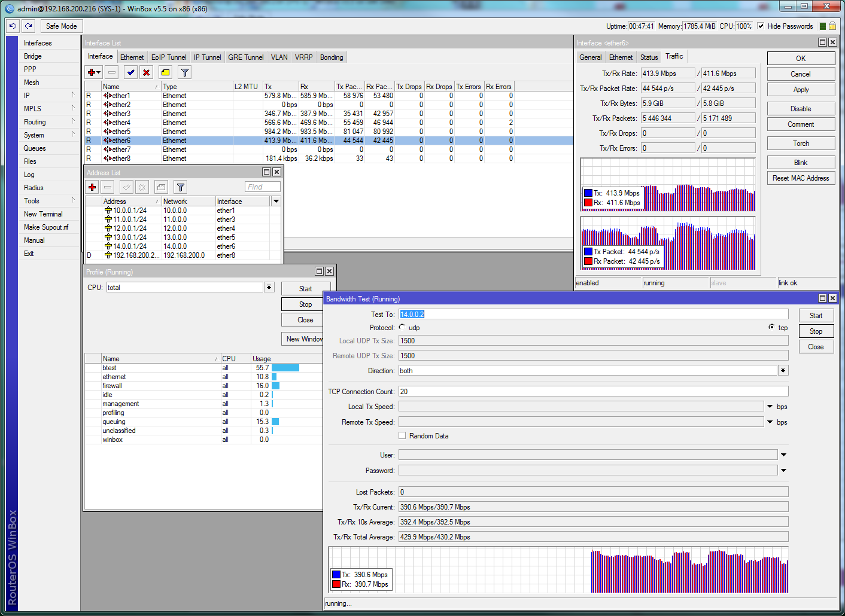Select the udp protocol radio button

pyautogui.click(x=402, y=327)
